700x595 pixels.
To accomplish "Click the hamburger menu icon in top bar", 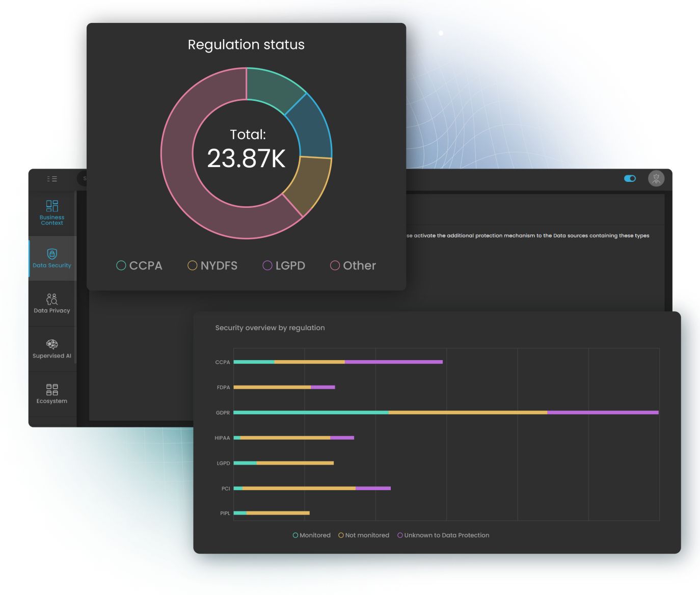I will (52, 179).
